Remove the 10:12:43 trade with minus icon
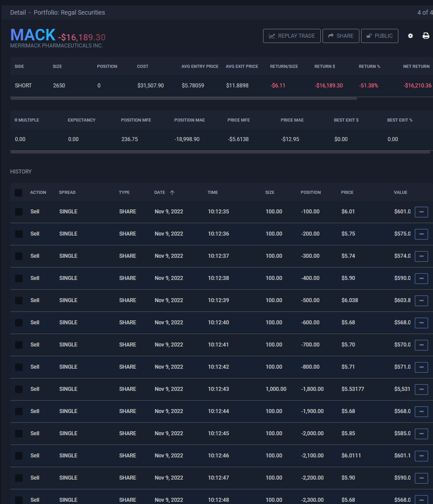Image resolution: width=433 pixels, height=504 pixels. coord(421,390)
